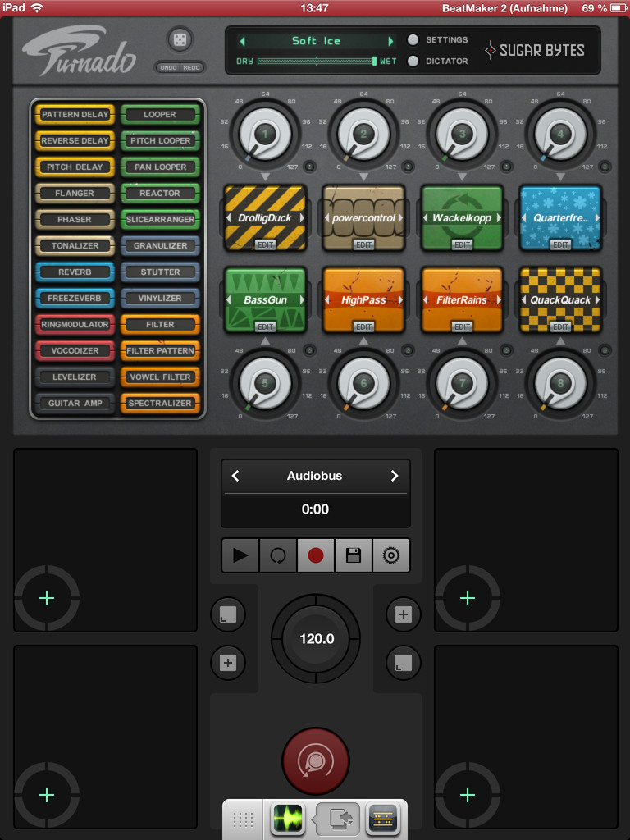Click knob 7 dial
This screenshot has height=840, width=630.
462,383
